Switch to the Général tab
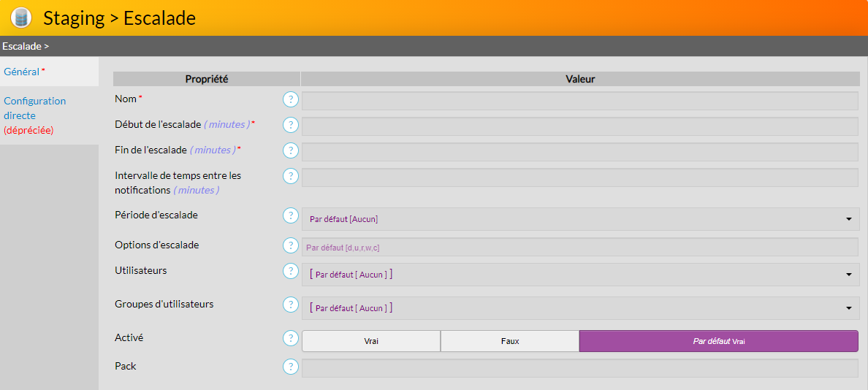This screenshot has height=390, width=868. point(22,72)
